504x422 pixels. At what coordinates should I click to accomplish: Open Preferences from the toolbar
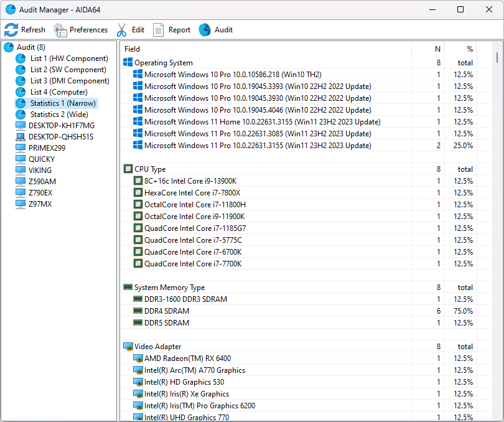(x=60, y=30)
